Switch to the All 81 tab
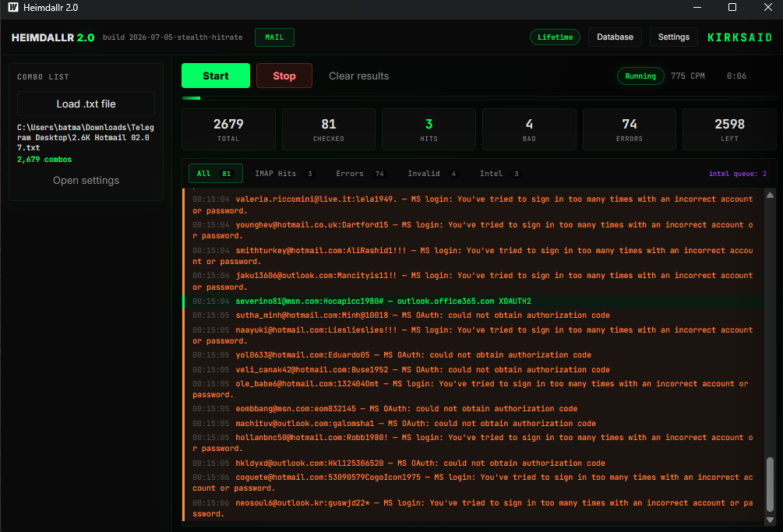 (x=216, y=174)
